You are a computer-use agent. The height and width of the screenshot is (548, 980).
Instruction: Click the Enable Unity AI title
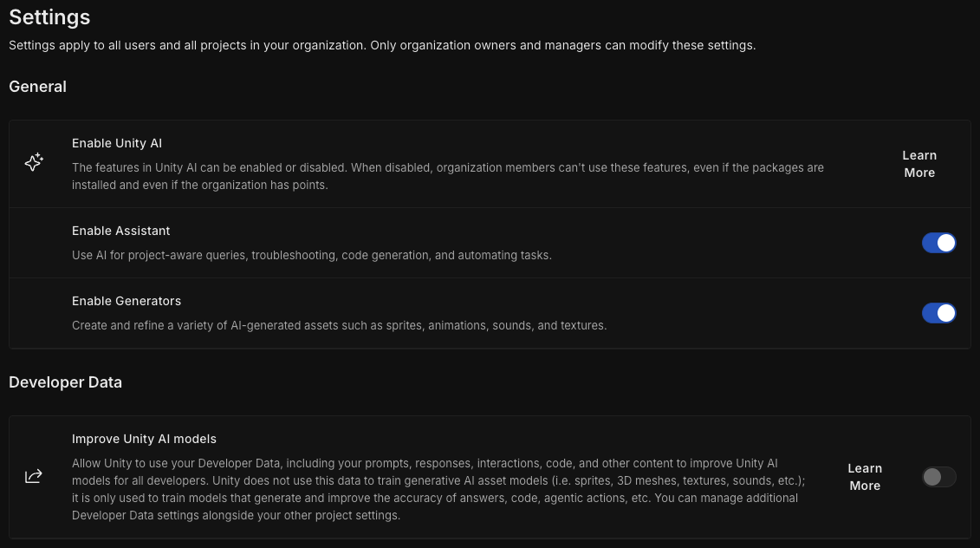click(117, 143)
